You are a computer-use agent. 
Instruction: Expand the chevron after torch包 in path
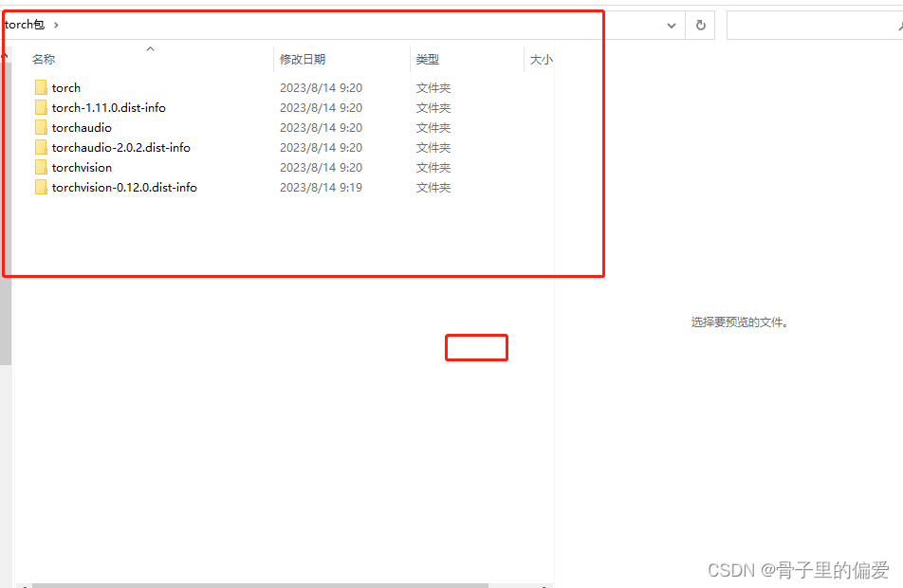point(56,25)
